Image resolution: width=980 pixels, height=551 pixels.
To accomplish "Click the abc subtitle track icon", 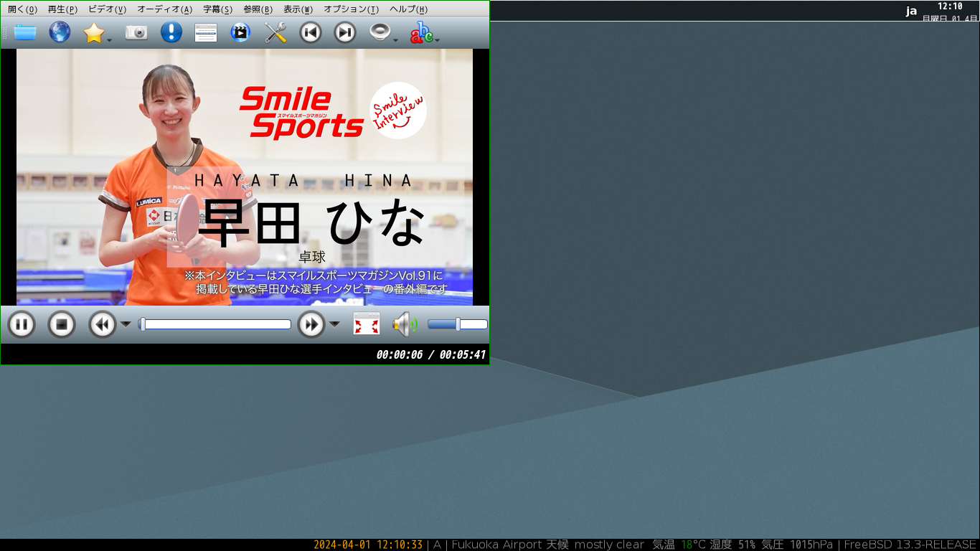I will point(421,32).
